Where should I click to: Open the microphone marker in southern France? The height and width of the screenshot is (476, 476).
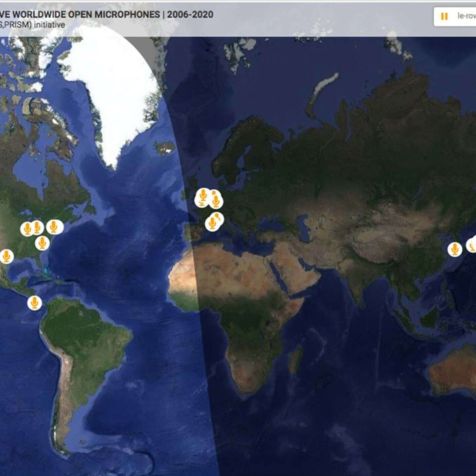pos(212,224)
